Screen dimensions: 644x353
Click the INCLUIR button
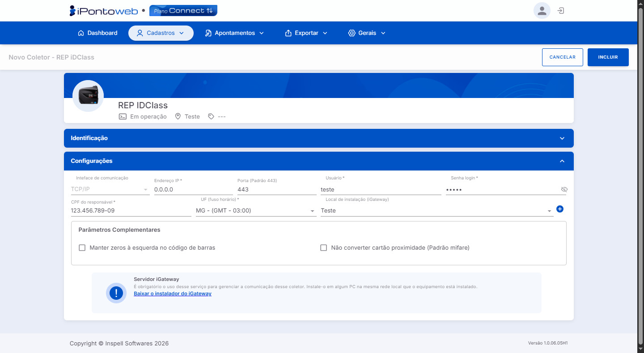(608, 57)
